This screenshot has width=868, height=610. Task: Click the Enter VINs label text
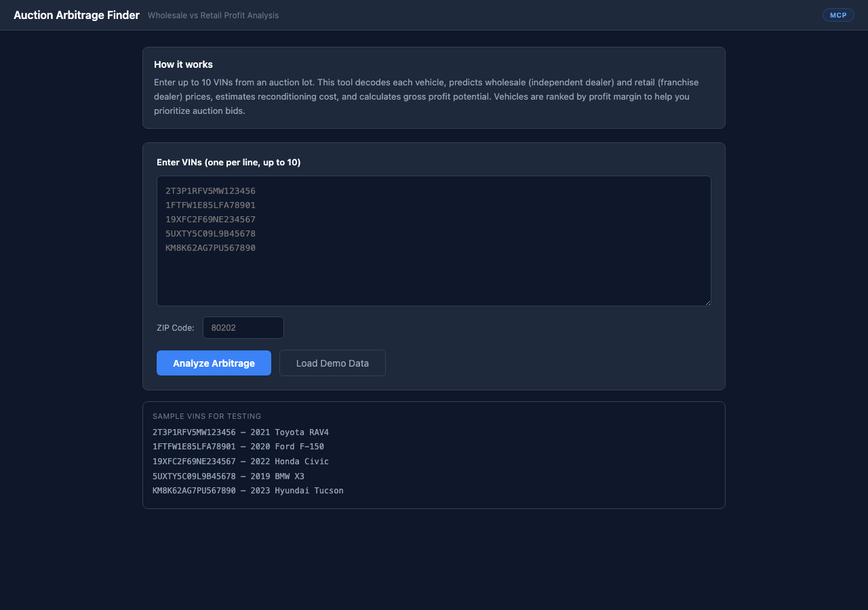[227, 162]
